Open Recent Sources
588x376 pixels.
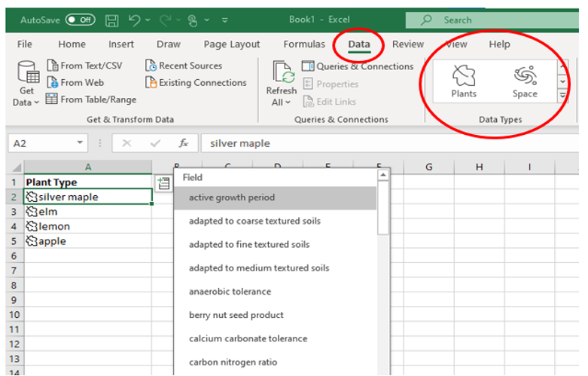184,66
